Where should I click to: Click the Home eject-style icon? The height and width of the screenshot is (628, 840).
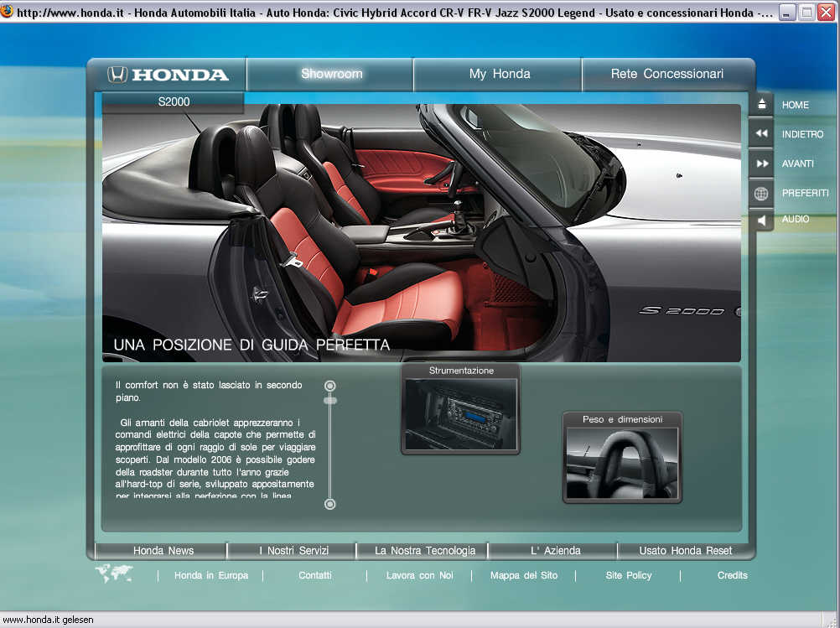point(761,105)
